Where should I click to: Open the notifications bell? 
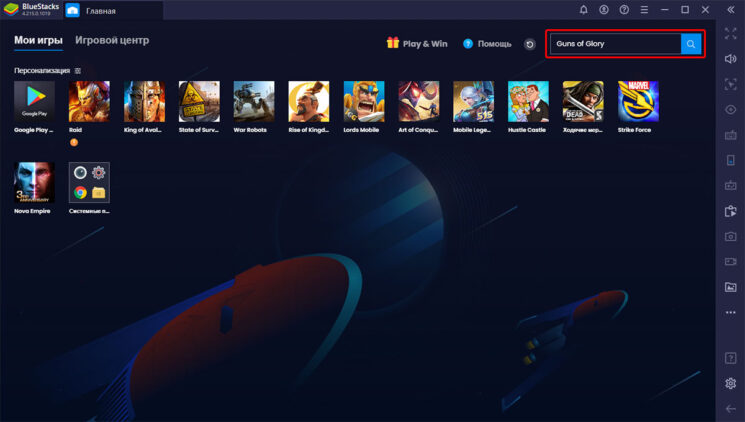click(x=584, y=10)
